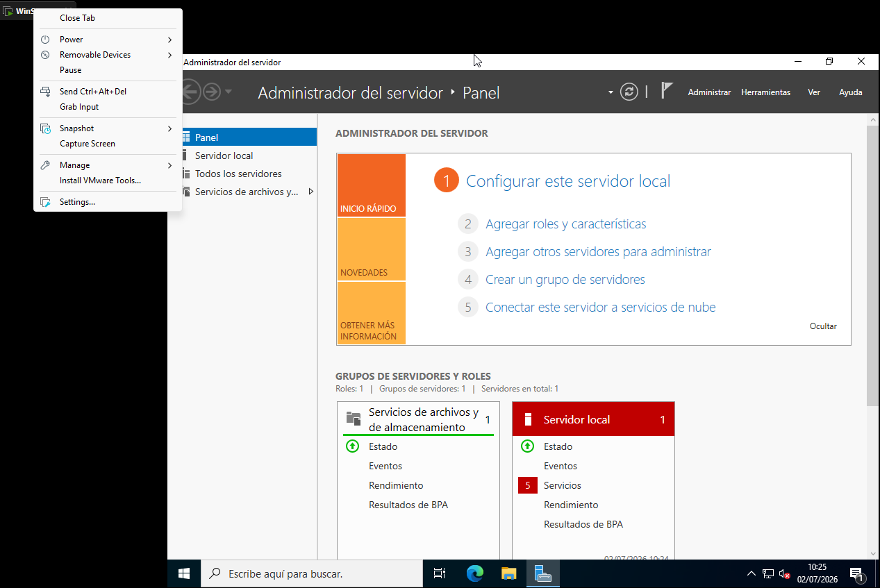Image resolution: width=880 pixels, height=588 pixels.
Task: Click the taskbar clock showing 10:25
Action: click(x=817, y=573)
